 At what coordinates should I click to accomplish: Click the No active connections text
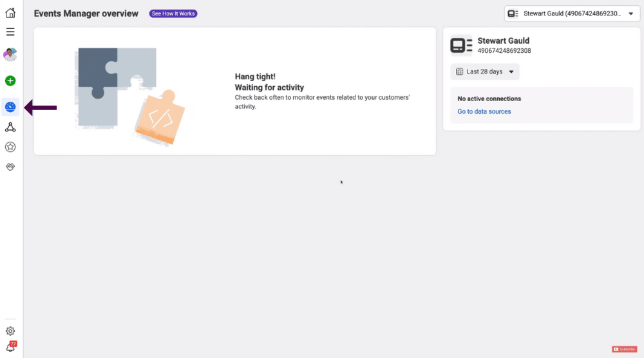click(x=489, y=99)
